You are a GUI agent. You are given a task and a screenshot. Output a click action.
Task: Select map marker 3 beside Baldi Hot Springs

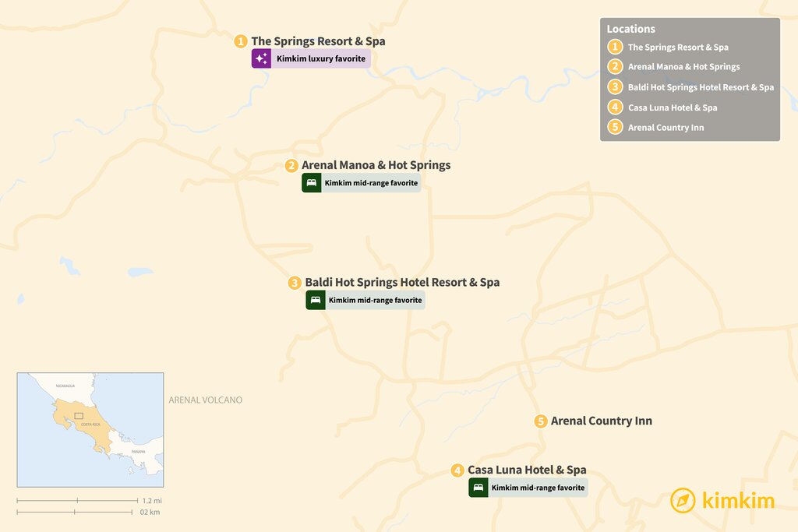[x=295, y=283]
